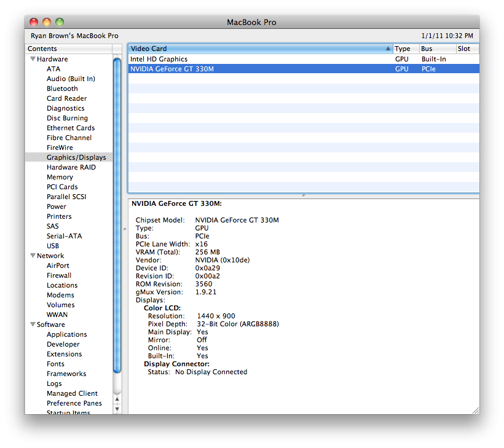Click the Color LCD heading

coord(162,308)
